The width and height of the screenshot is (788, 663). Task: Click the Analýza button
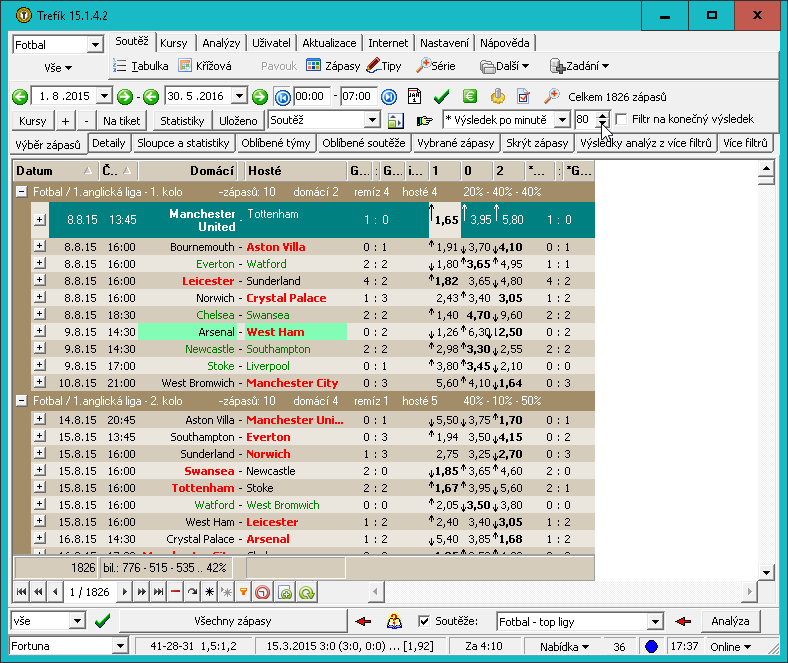click(730, 621)
